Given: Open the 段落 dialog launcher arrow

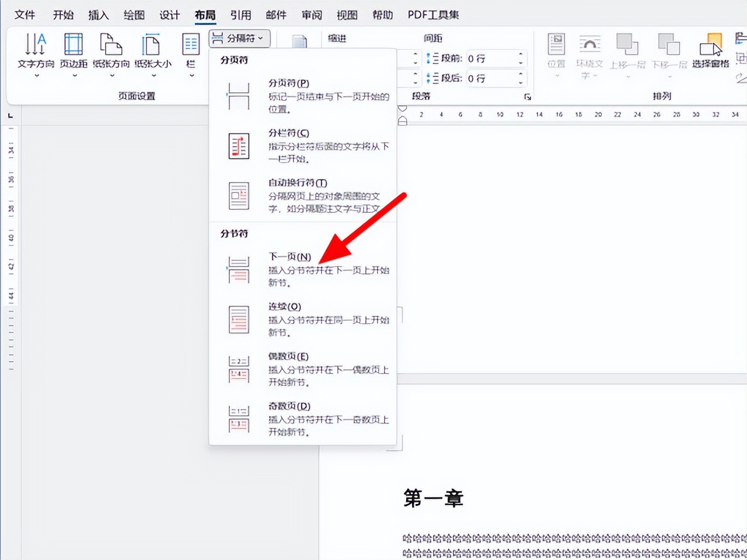Looking at the screenshot, I should [x=527, y=96].
